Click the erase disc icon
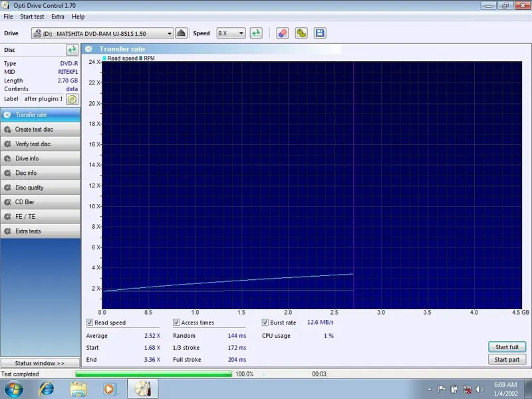The height and width of the screenshot is (399, 532). click(282, 33)
